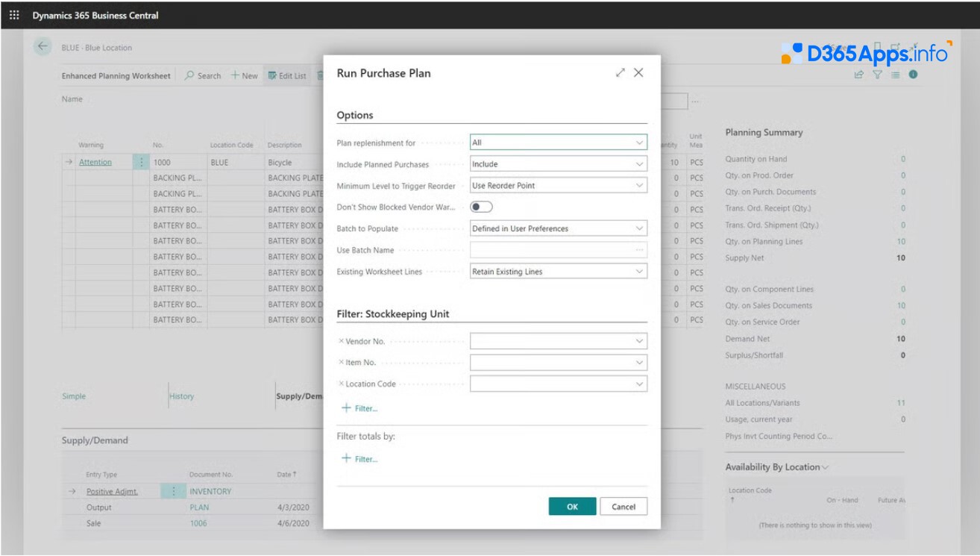This screenshot has height=556, width=980.
Task: Click the 4/3/2020 date cell
Action: tap(293, 507)
